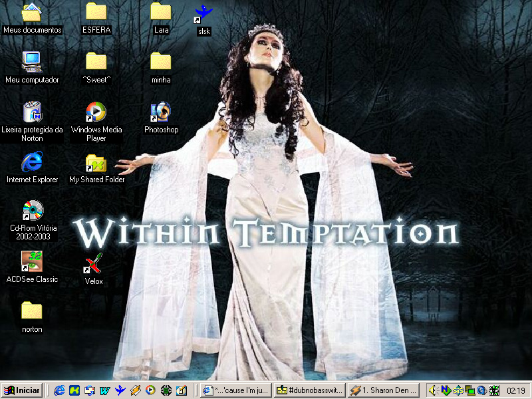Click the blue globe tray icon

(x=481, y=391)
